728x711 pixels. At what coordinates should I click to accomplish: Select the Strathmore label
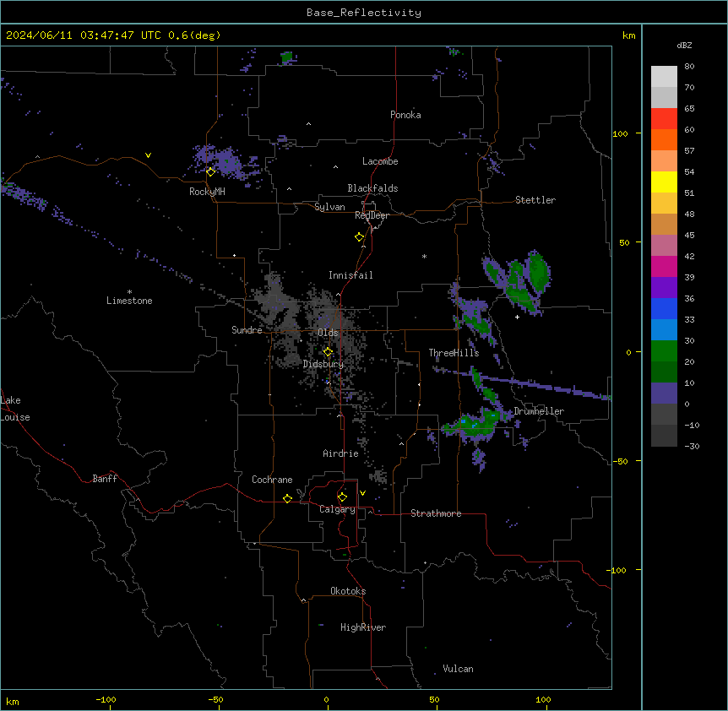[436, 513]
